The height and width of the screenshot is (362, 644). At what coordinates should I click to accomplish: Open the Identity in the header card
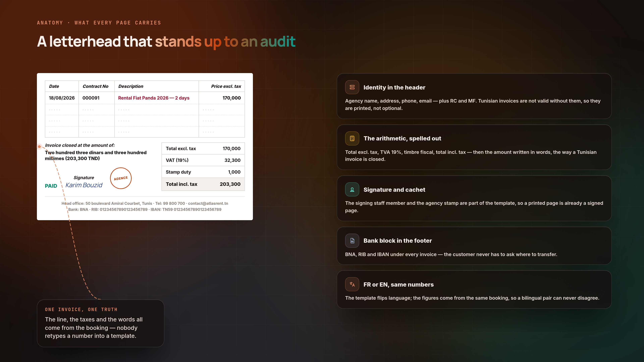coord(474,96)
